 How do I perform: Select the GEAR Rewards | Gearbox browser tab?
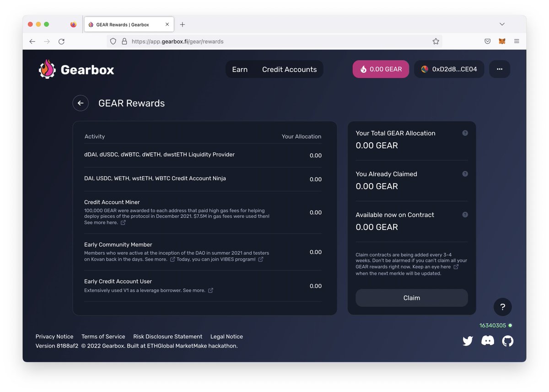(x=129, y=25)
